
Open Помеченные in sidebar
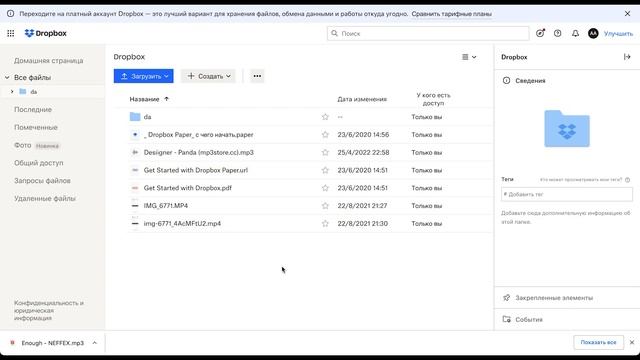pos(36,127)
